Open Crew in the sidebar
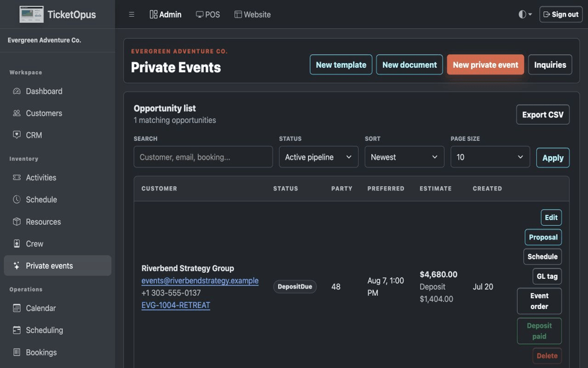Viewport: 588px width, 368px height. click(x=58, y=244)
